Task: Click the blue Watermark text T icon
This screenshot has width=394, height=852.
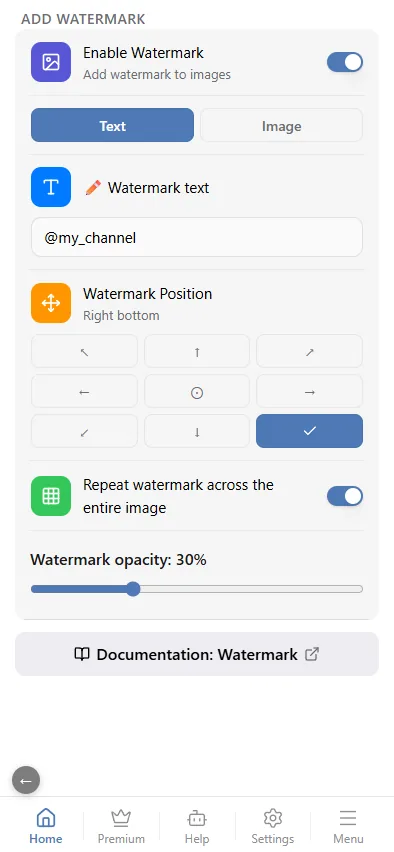Action: [51, 187]
